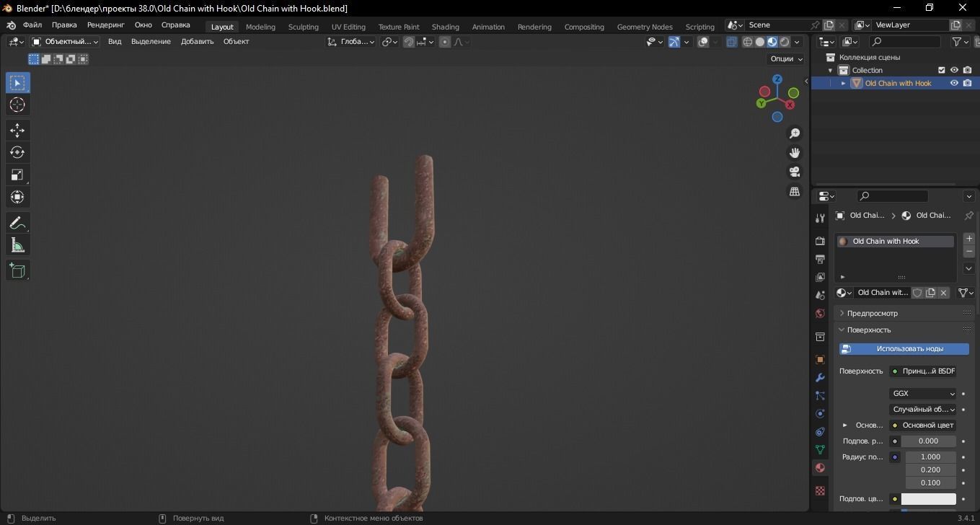Switch to the Modeling workspace tab
The image size is (980, 525).
point(260,27)
